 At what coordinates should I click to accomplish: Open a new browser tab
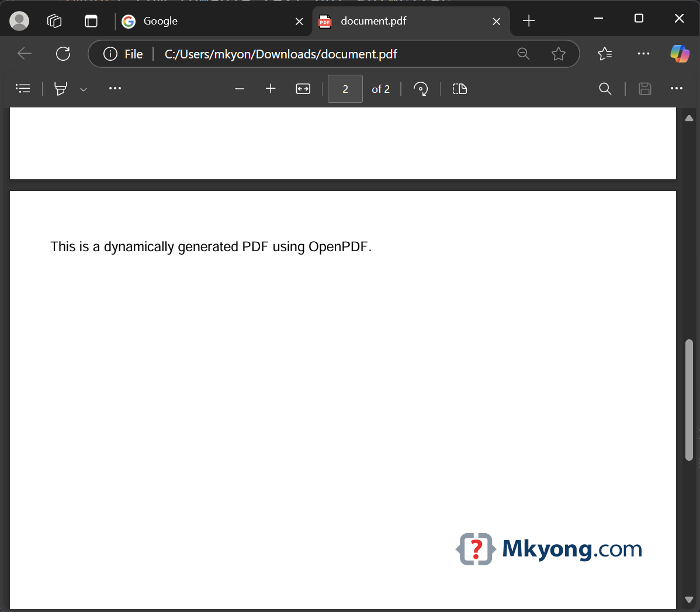(528, 21)
